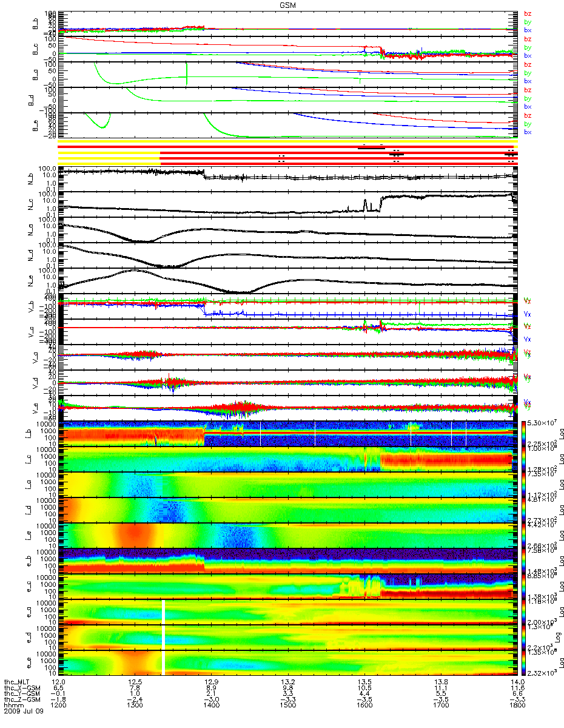Select the N_e density axis label
564x728 pixels.
point(31,280)
